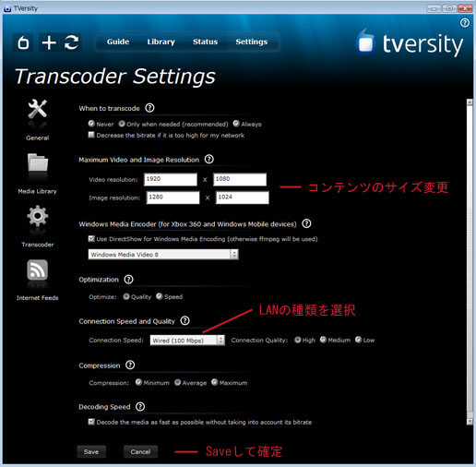Click the plus add-media icon
The image size is (476, 467).
coord(49,42)
